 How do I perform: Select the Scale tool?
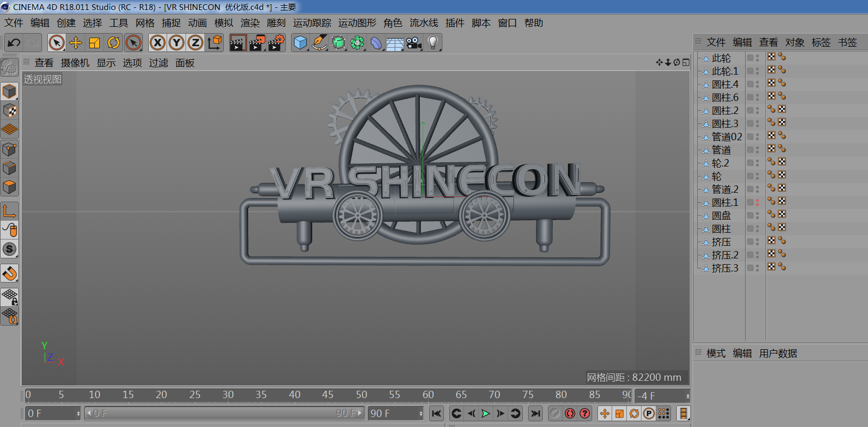click(95, 43)
